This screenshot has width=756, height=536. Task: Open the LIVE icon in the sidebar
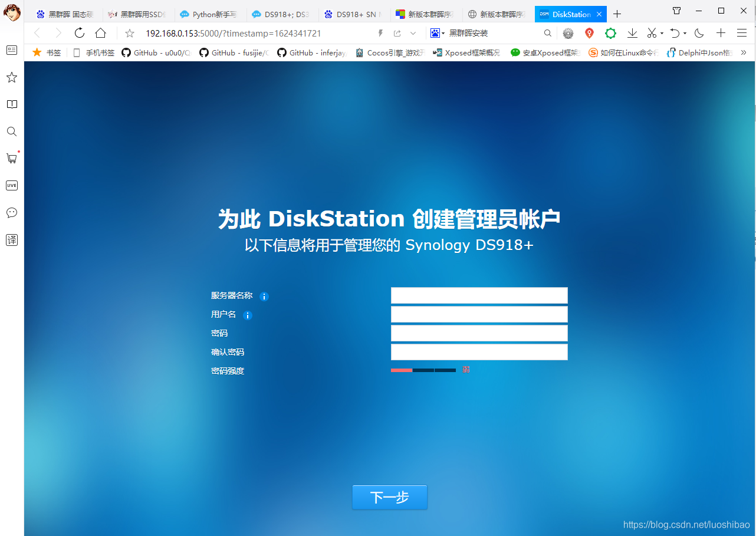[x=12, y=185]
